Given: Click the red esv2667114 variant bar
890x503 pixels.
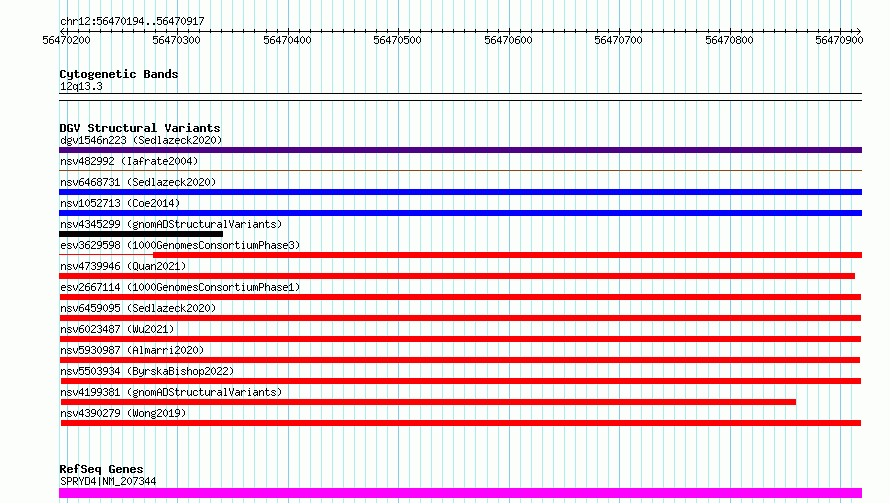Looking at the screenshot, I should point(460,297).
